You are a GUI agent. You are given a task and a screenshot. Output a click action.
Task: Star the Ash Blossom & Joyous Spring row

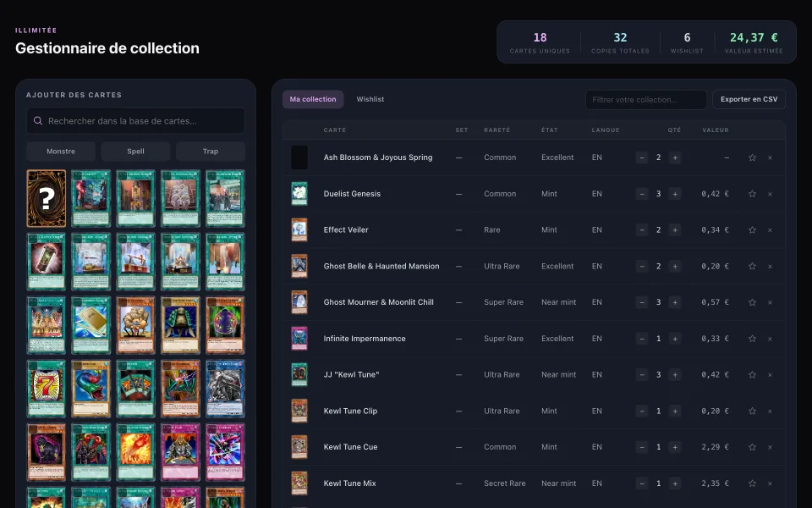pos(752,157)
